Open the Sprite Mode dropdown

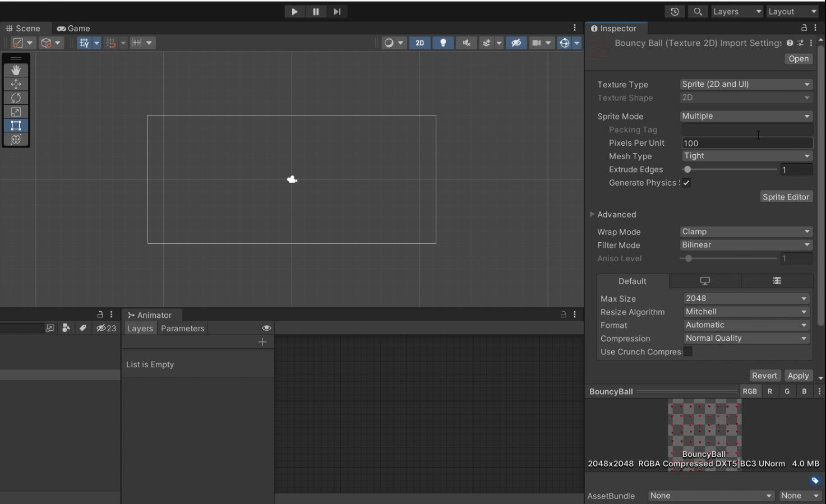click(746, 116)
